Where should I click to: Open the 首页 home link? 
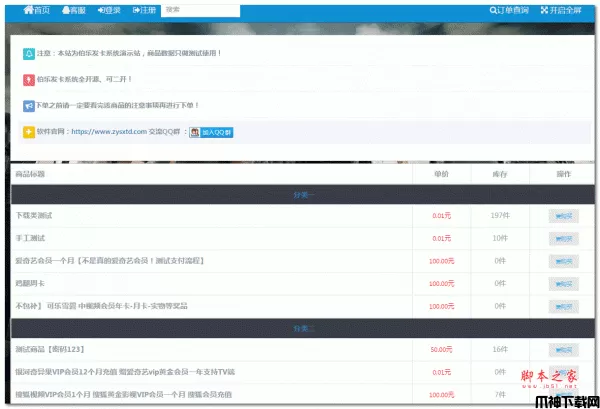point(37,10)
